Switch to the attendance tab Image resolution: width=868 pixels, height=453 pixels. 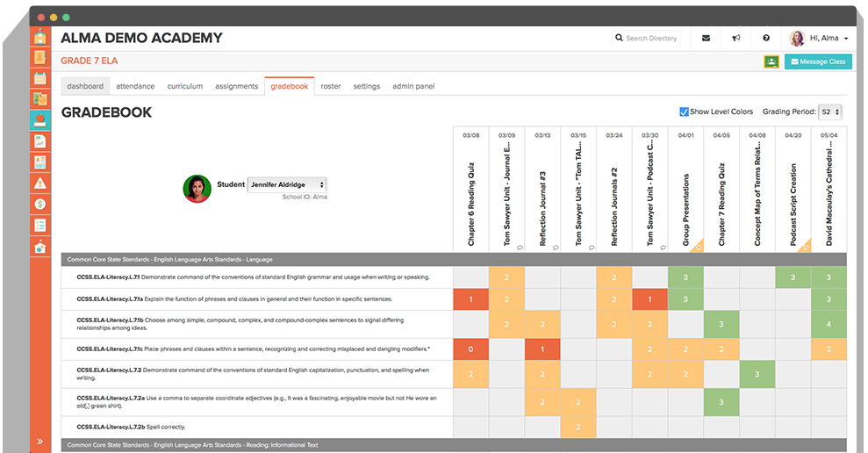click(x=135, y=86)
